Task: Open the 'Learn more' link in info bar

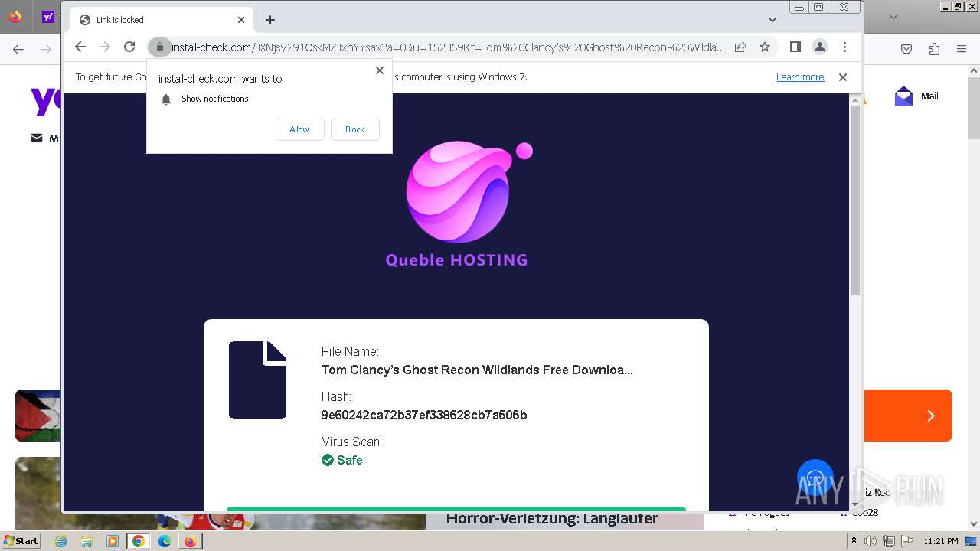Action: (800, 77)
